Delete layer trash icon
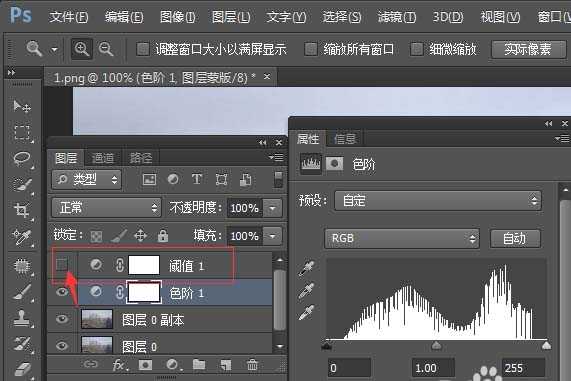The height and width of the screenshot is (381, 571). click(x=252, y=365)
